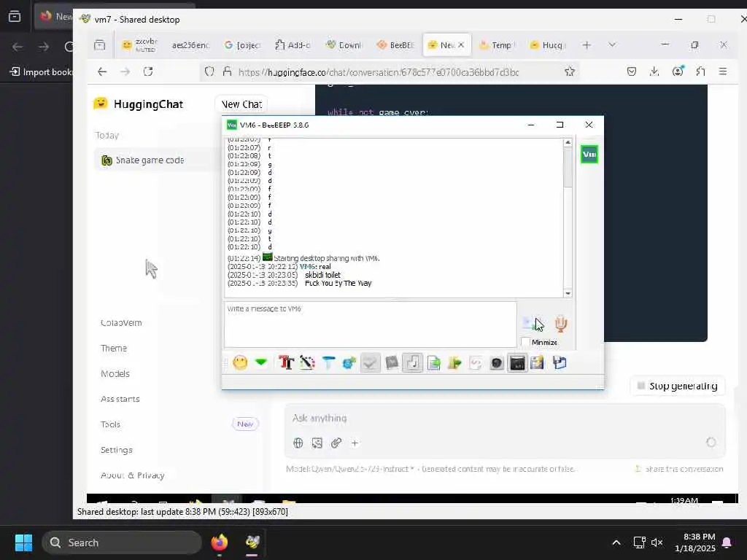Click the film strip icon in BeeBEEP toolbar
The height and width of the screenshot is (560, 747).
pos(538,363)
